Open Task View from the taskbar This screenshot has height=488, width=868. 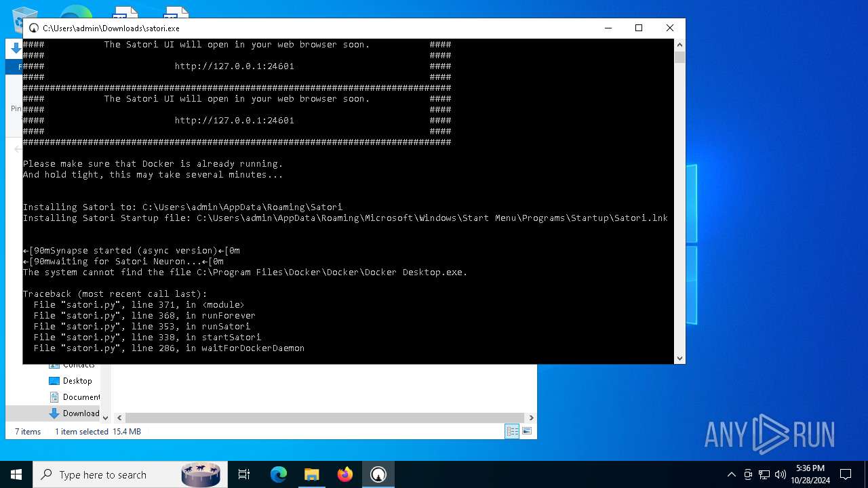244,475
